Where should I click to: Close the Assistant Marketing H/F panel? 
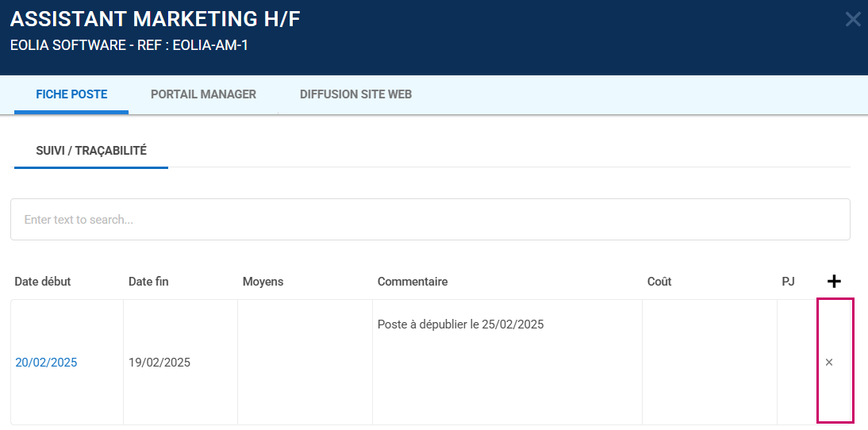coord(853,20)
